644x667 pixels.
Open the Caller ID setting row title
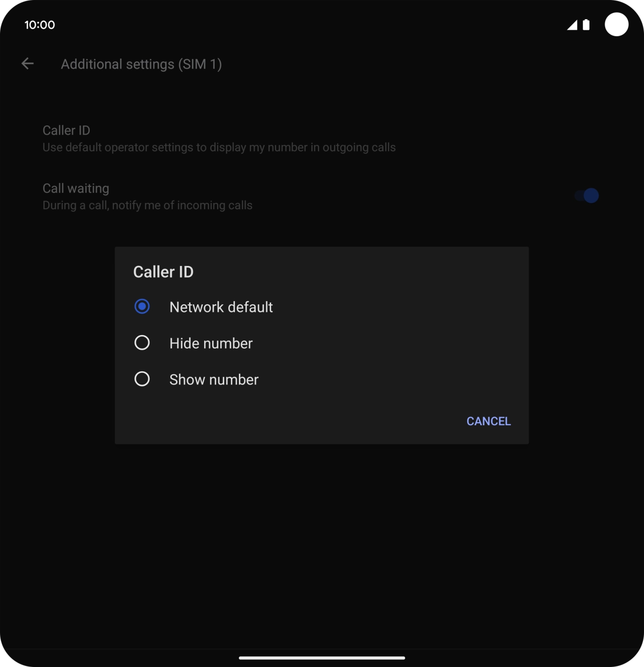click(x=66, y=130)
